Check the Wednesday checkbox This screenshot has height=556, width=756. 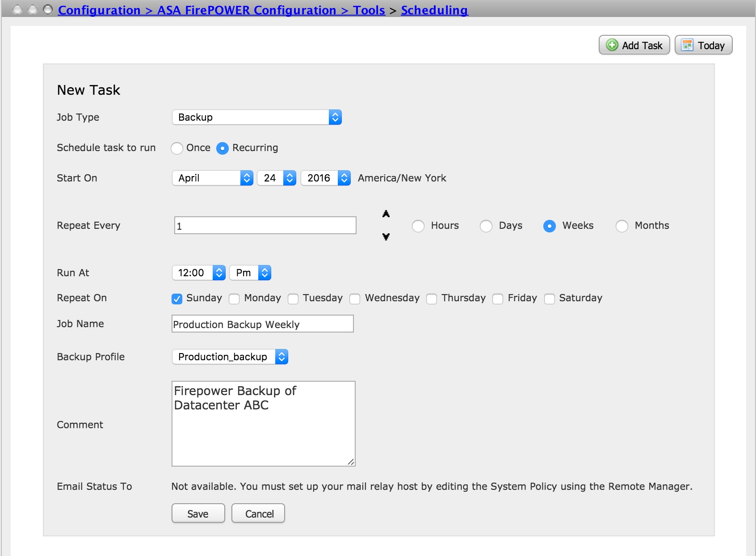click(x=355, y=299)
